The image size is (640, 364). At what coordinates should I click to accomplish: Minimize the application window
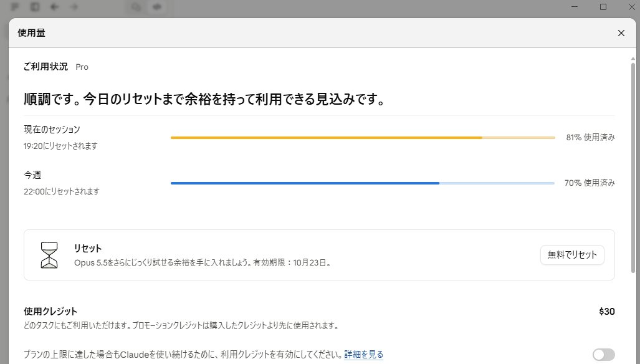(x=575, y=7)
